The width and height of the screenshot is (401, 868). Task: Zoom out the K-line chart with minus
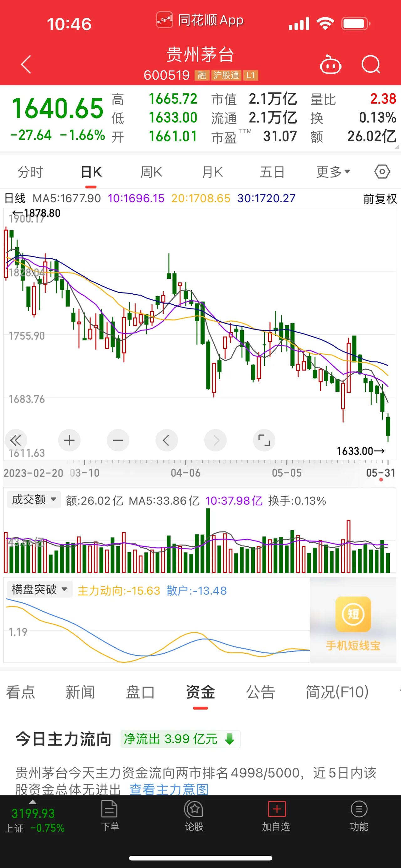tap(118, 440)
